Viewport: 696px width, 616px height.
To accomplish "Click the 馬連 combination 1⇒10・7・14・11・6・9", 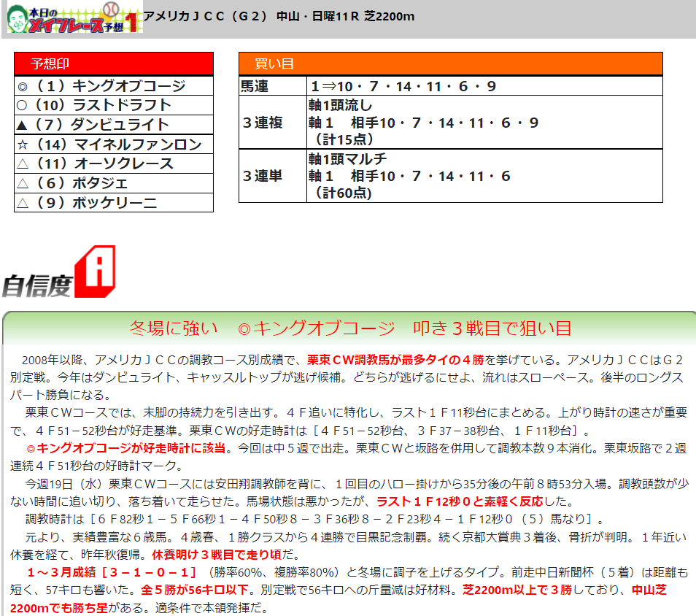I will pyautogui.click(x=403, y=86).
